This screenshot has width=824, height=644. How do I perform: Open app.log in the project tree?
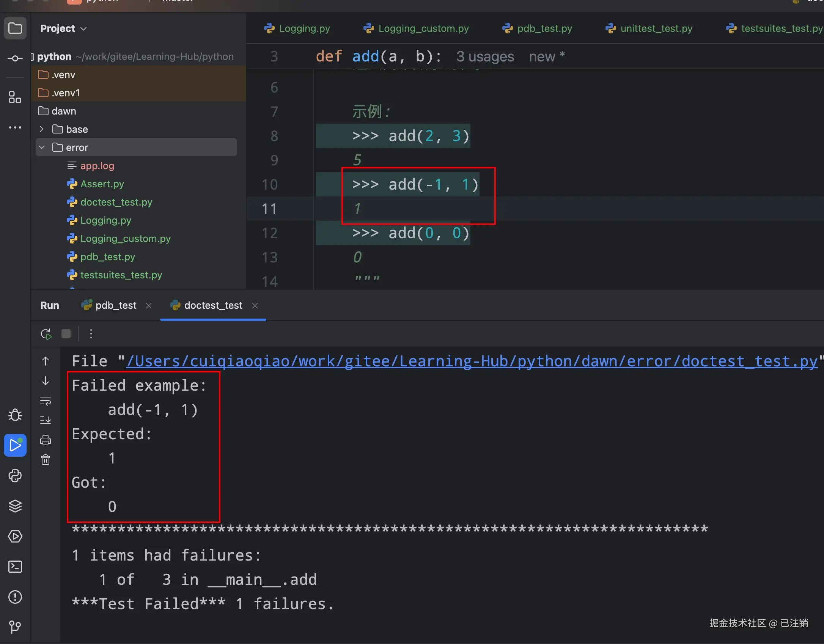coord(97,166)
